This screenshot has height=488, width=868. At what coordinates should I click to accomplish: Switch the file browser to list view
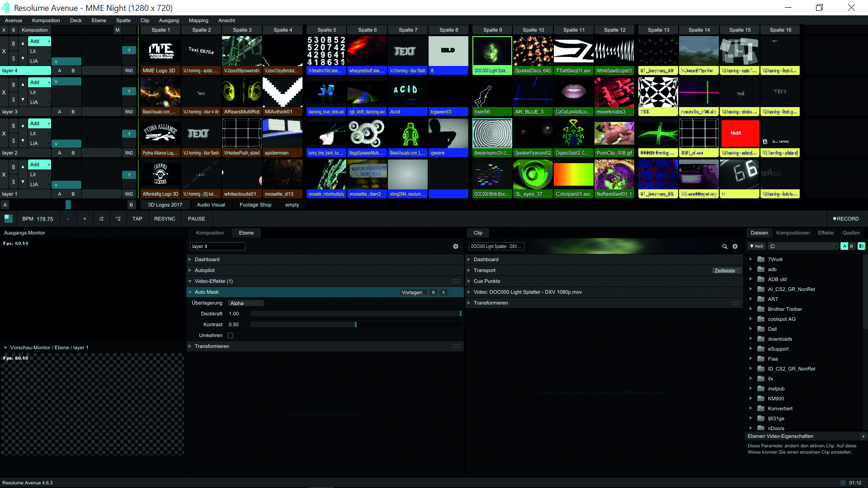click(x=861, y=246)
